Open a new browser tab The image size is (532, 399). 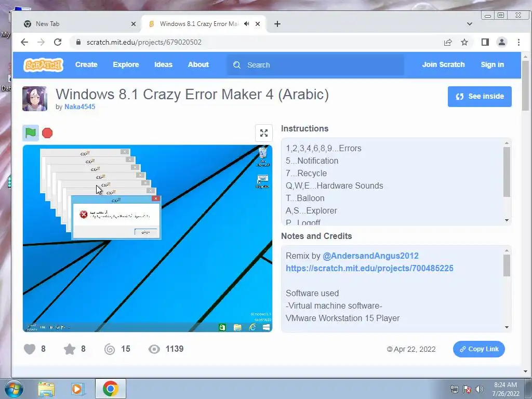277,24
